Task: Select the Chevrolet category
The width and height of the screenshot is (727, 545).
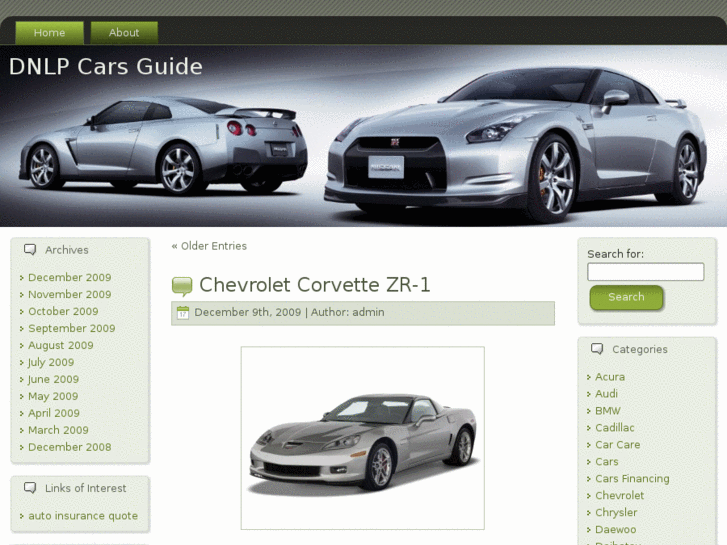Action: point(620,496)
